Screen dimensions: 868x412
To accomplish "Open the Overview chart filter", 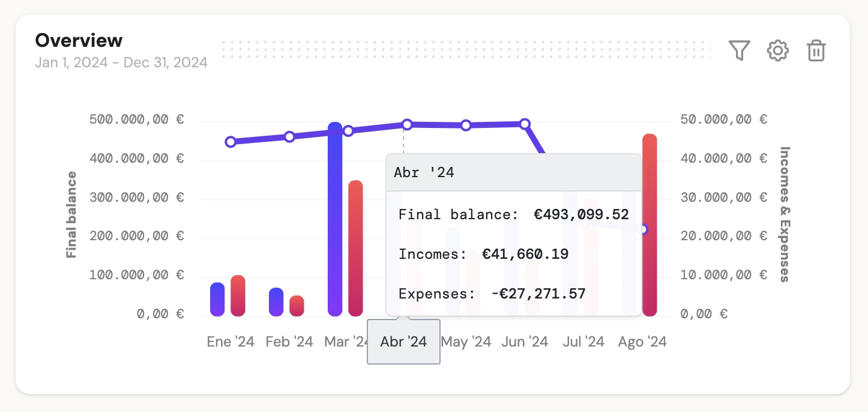I will coord(740,50).
